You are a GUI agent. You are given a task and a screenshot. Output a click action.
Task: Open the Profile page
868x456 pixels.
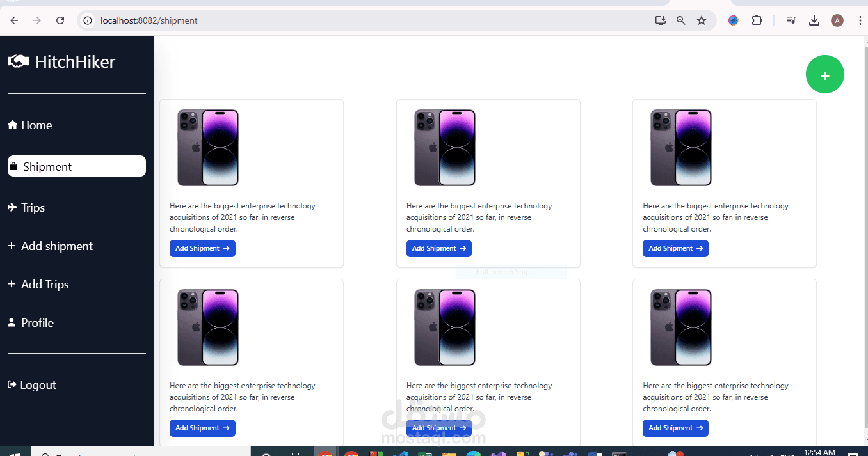tap(31, 323)
